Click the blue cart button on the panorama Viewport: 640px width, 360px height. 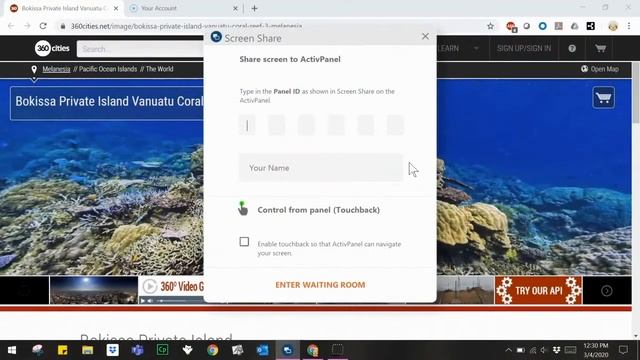(x=604, y=98)
